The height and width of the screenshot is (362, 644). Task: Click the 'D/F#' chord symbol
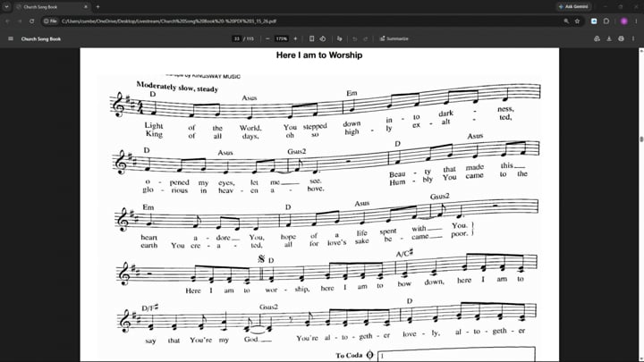(x=150, y=307)
